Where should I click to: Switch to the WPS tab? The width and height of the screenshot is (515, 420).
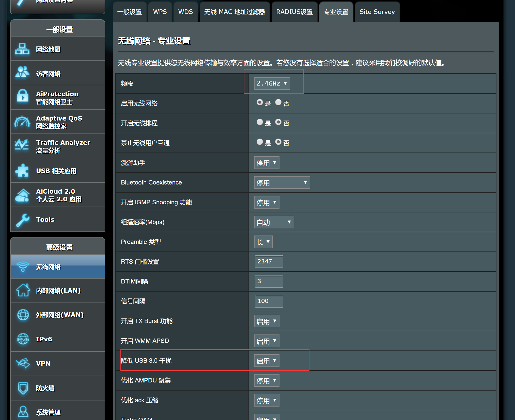(160, 12)
